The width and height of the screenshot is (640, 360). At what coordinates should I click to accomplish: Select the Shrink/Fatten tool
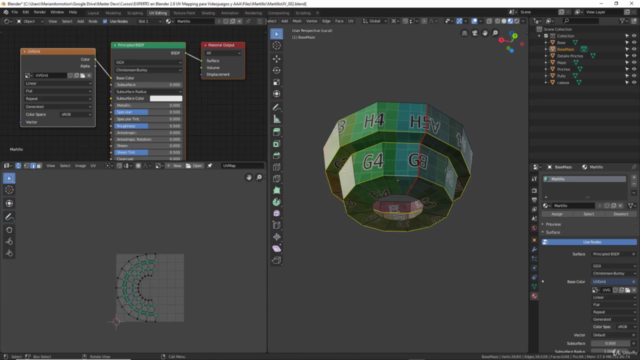click(x=276, y=237)
